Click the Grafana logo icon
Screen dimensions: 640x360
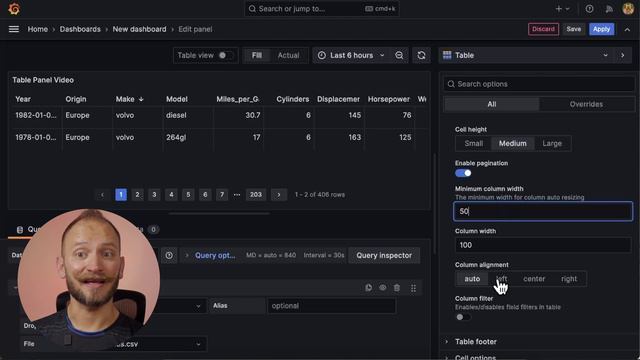click(14, 9)
